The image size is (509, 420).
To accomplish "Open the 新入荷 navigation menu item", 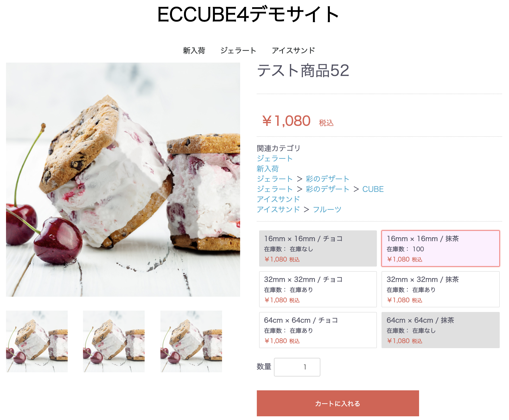I will point(194,51).
